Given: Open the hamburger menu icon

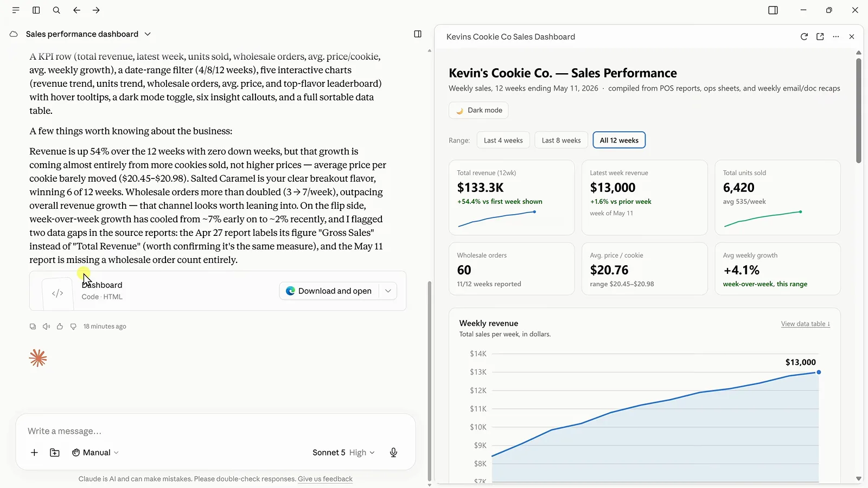Looking at the screenshot, I should 16,10.
